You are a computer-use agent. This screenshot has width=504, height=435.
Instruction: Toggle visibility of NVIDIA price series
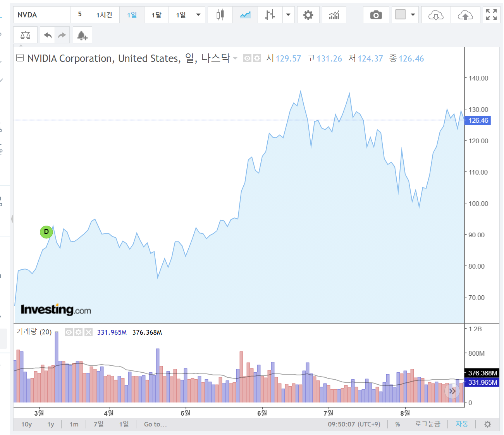(247, 58)
